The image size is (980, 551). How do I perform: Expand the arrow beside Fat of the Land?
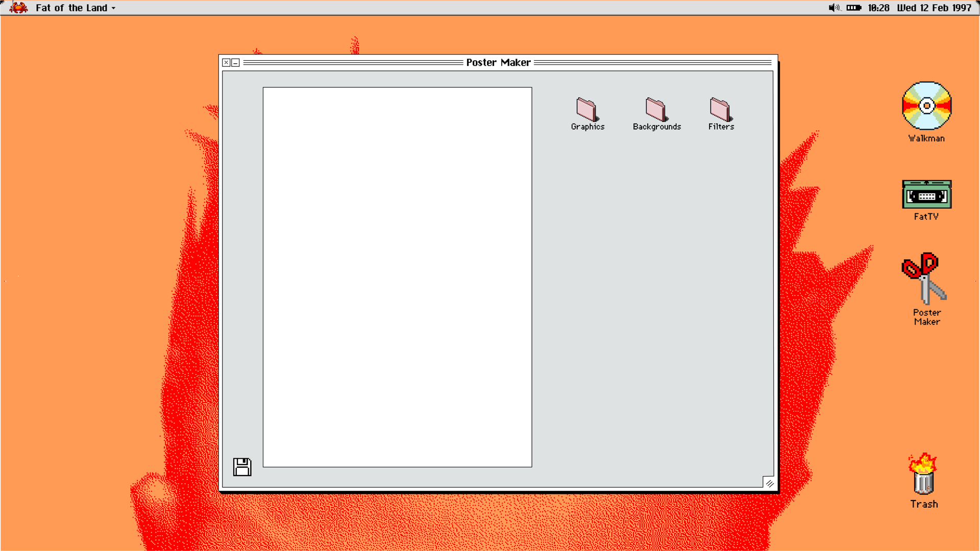click(x=113, y=8)
